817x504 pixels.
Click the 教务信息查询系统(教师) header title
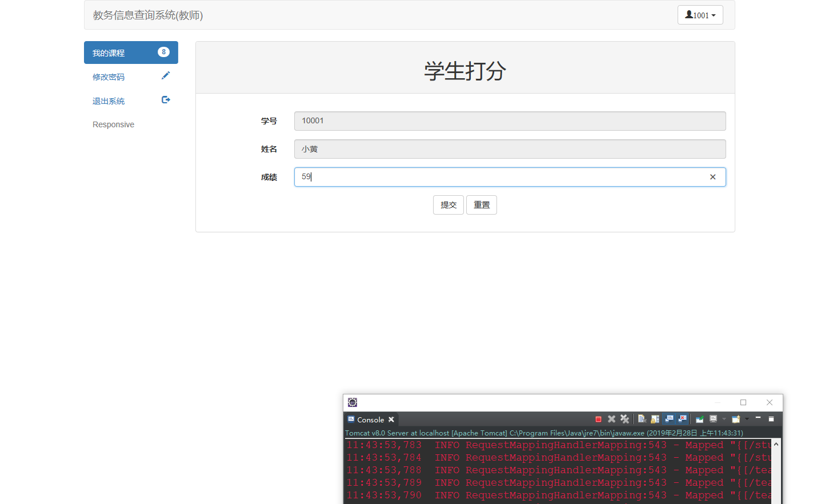pyautogui.click(x=148, y=15)
